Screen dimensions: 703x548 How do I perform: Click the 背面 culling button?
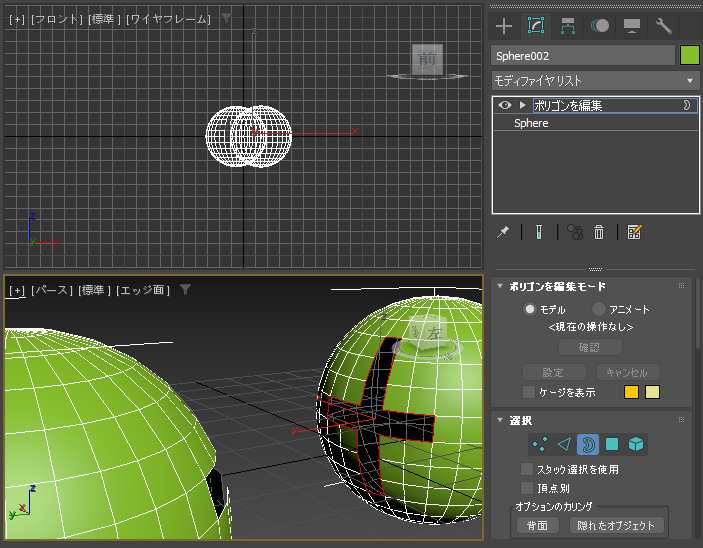(x=538, y=525)
